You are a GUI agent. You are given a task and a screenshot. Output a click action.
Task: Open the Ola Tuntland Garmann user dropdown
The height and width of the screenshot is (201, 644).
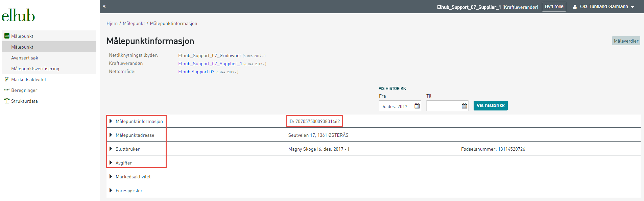tap(603, 6)
